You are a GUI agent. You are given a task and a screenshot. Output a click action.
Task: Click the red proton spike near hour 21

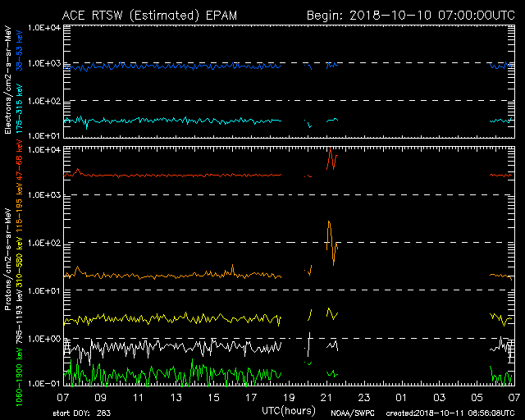[x=330, y=153]
